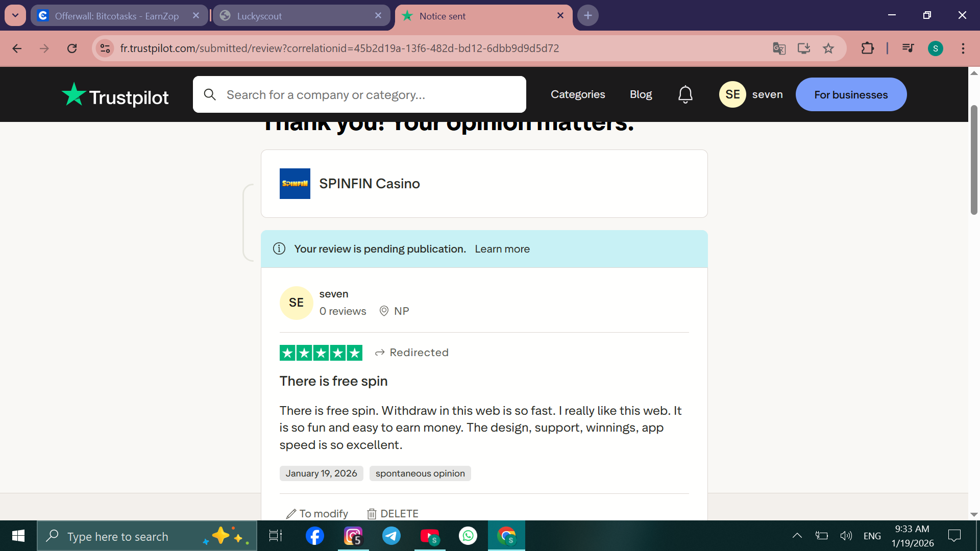Screen dimensions: 980x551
Task: Click the Redirected label
Action: pyautogui.click(x=419, y=353)
